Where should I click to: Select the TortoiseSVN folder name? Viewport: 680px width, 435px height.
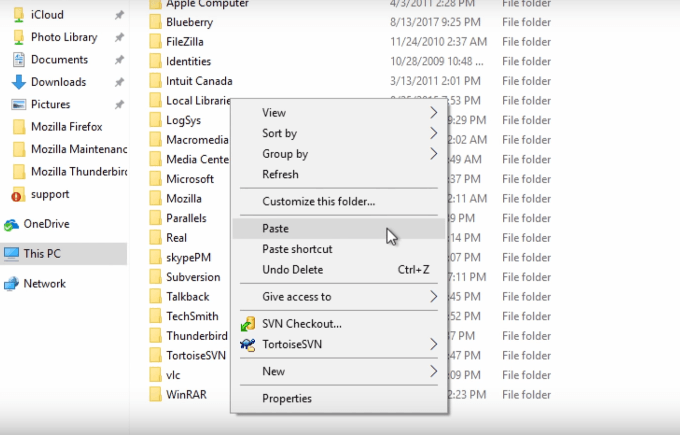click(196, 356)
